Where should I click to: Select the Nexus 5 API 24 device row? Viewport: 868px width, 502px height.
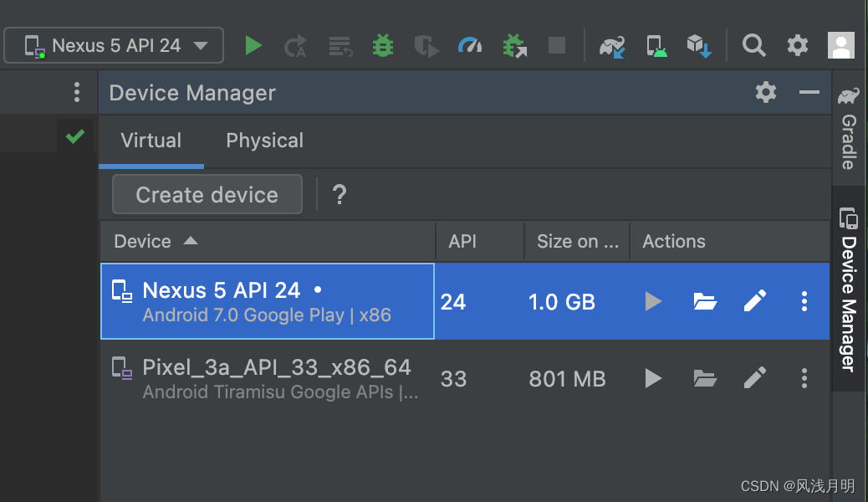tap(465, 301)
